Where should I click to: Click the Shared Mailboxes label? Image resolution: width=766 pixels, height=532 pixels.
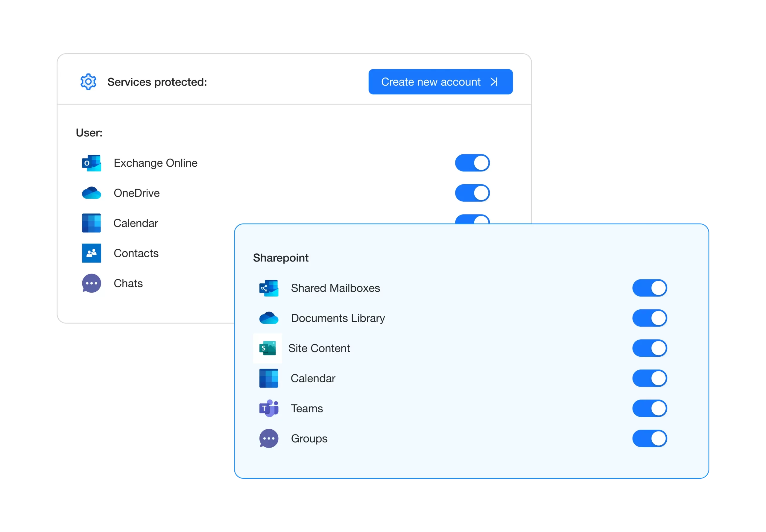(335, 288)
